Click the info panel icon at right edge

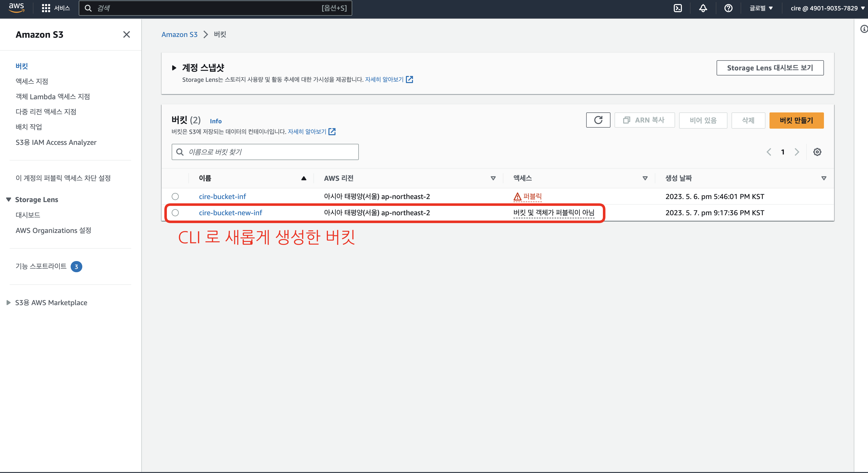coord(864,29)
